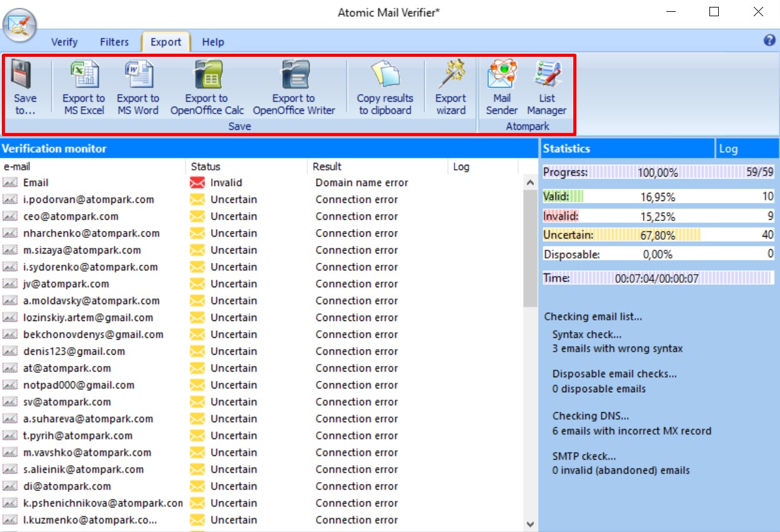This screenshot has width=780, height=532.
Task: Switch to the Verify tab
Action: point(64,42)
